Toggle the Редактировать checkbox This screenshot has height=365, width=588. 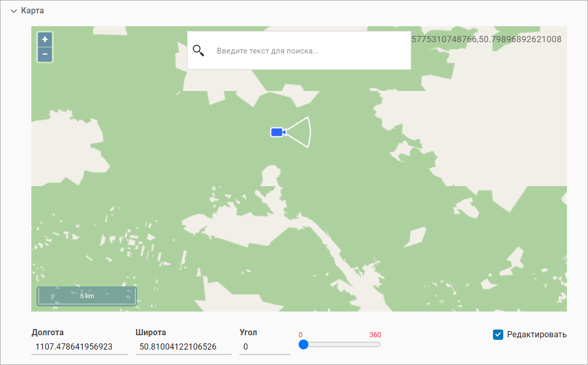(x=498, y=335)
